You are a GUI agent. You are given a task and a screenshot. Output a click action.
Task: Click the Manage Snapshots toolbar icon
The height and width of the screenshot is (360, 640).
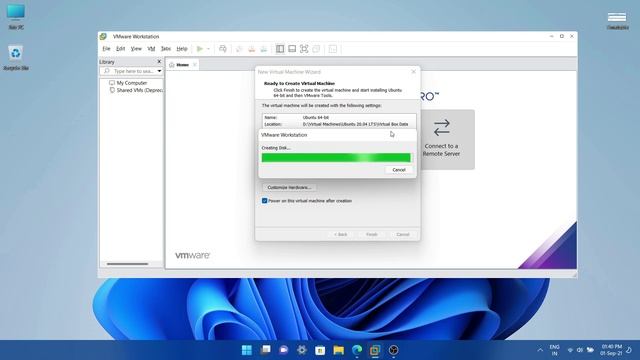pyautogui.click(x=264, y=49)
